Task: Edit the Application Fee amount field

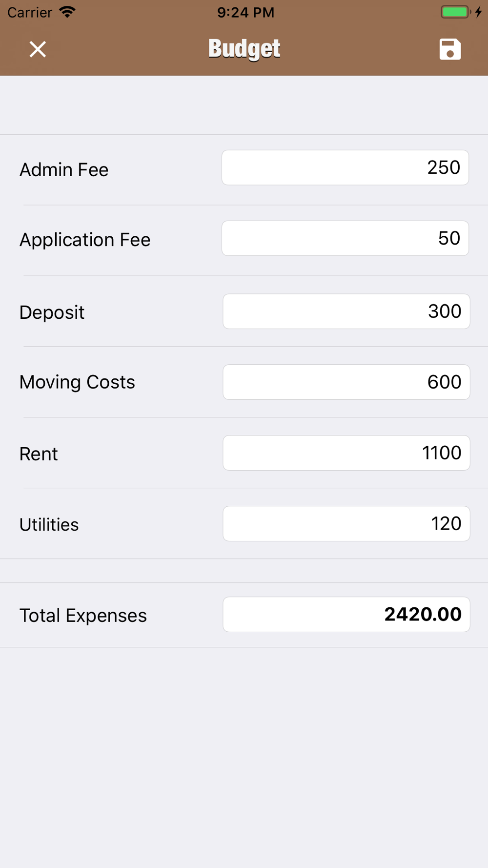Action: pyautogui.click(x=345, y=238)
